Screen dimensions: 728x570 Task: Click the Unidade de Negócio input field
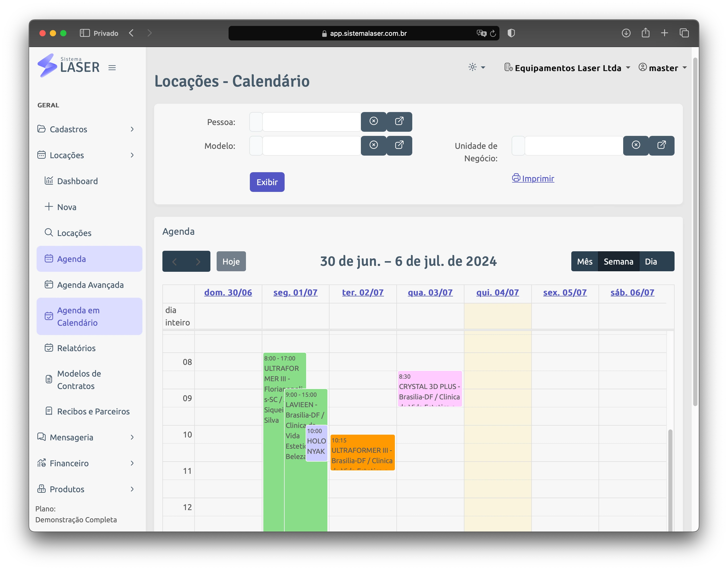574,145
